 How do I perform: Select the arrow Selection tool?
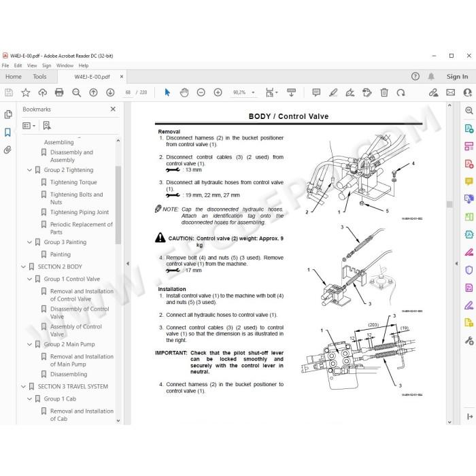167,92
